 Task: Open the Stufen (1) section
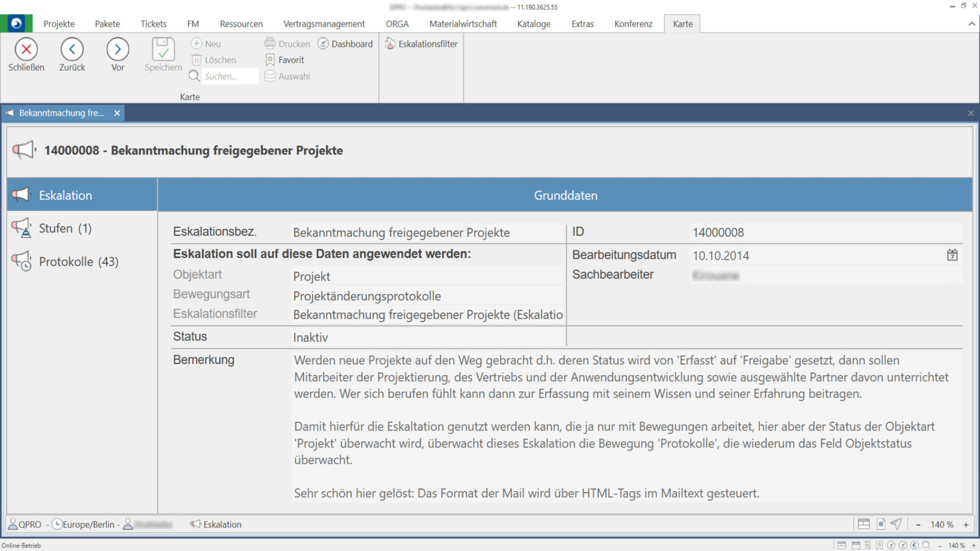pyautogui.click(x=65, y=228)
